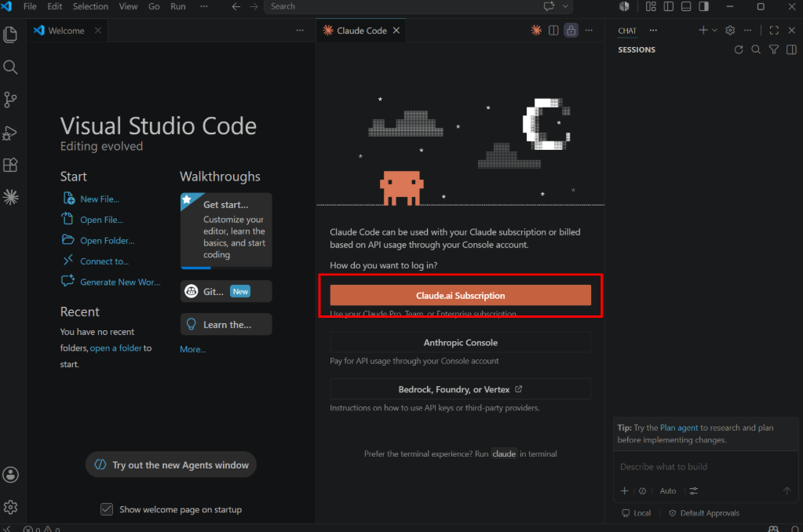Switch to the Welcome tab
803x532 pixels.
pyautogui.click(x=66, y=31)
